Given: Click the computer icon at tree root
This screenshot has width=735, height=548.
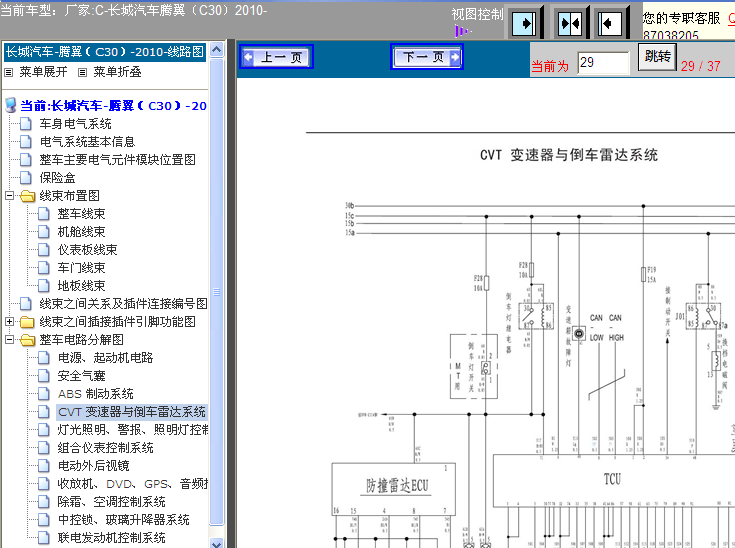Looking at the screenshot, I should point(11,105).
